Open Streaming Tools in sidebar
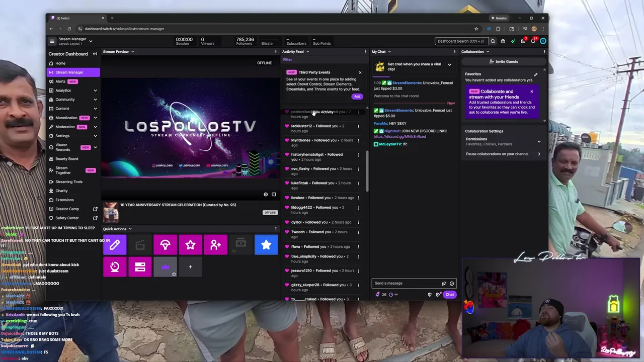This screenshot has width=644, height=362. tap(68, 182)
